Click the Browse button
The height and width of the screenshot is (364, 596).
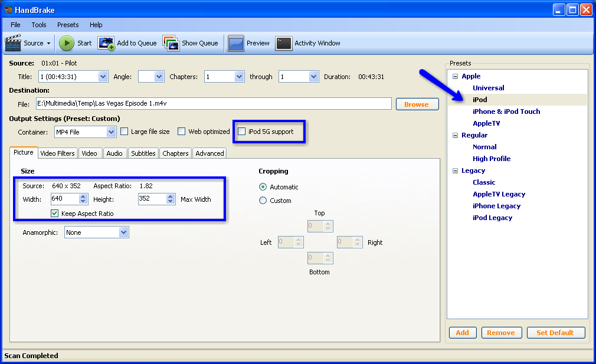[417, 104]
